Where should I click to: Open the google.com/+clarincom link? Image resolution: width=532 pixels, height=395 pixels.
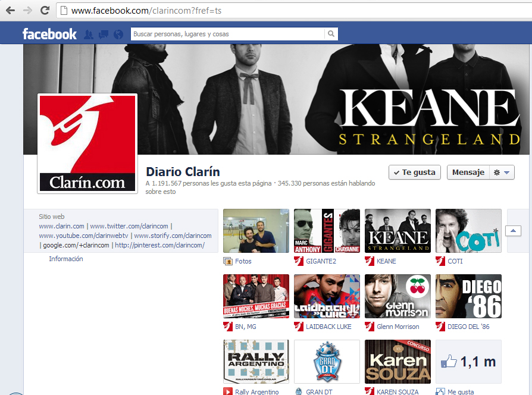76,245
